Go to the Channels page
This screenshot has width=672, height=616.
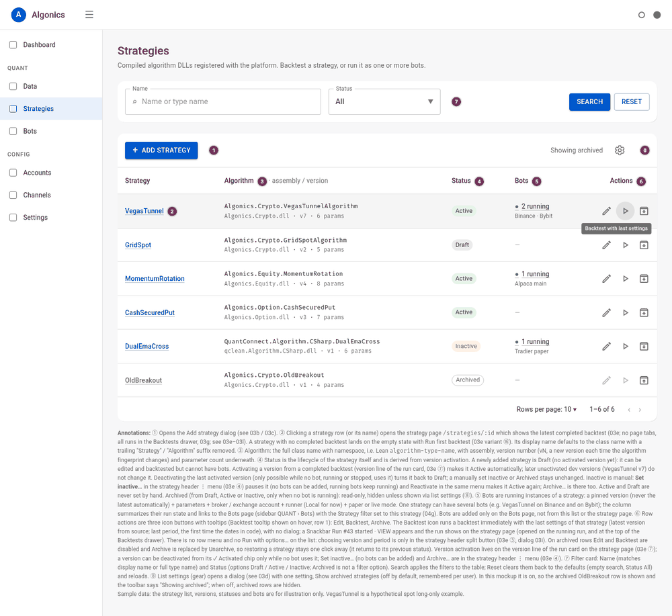click(x=51, y=195)
